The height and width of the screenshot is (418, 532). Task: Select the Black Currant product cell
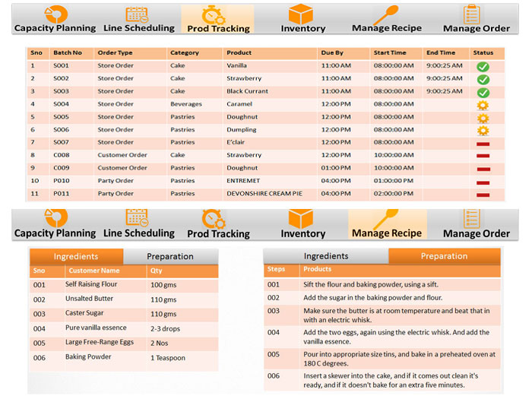pos(247,91)
